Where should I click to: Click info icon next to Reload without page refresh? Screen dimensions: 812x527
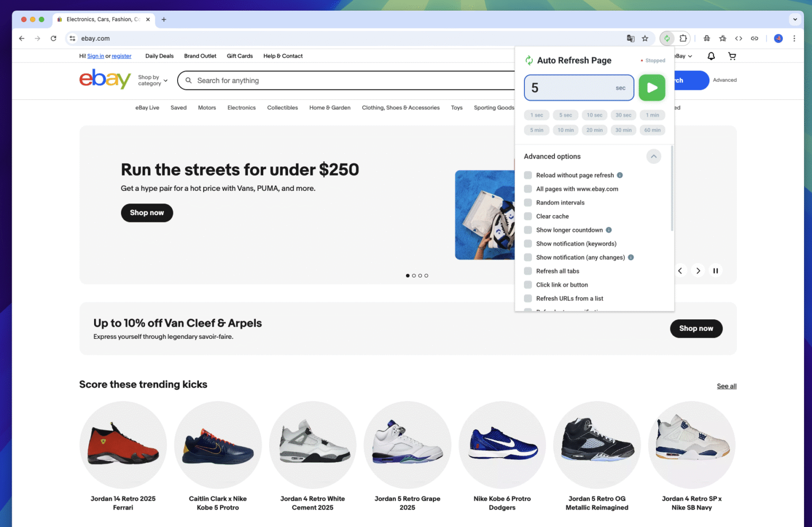(620, 175)
